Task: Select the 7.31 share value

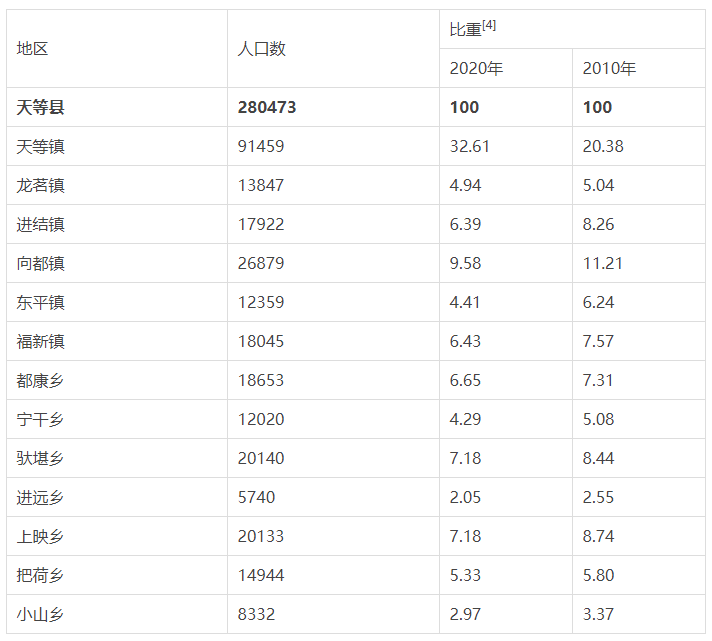Action: [598, 381]
